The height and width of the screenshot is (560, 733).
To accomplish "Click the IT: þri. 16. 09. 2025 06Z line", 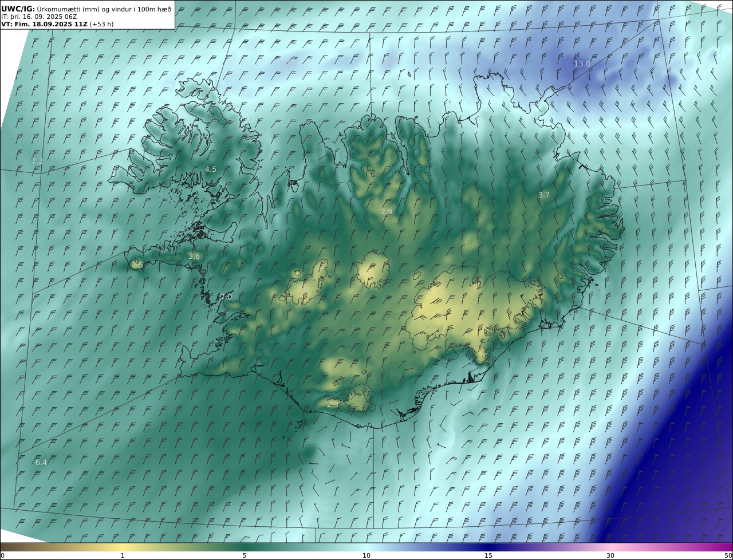I will click(x=39, y=17).
